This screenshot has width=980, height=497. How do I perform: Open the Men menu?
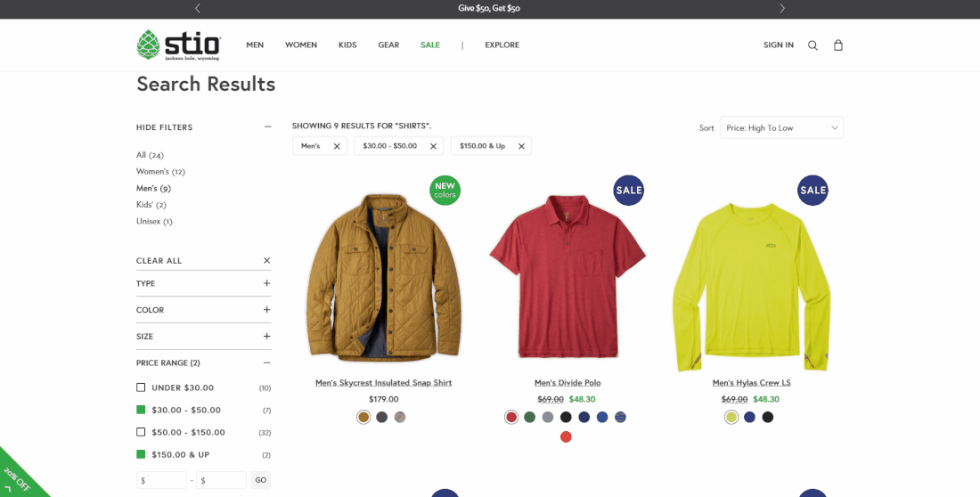[255, 45]
